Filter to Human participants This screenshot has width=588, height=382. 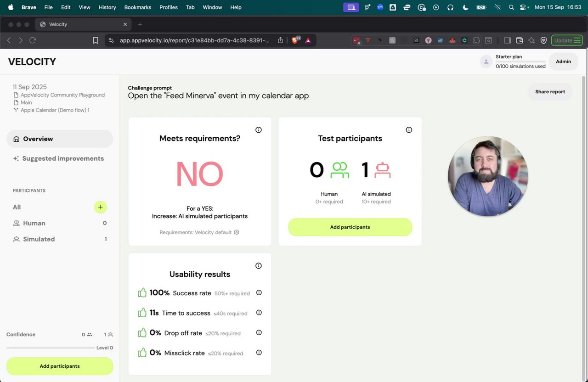pyautogui.click(x=60, y=223)
